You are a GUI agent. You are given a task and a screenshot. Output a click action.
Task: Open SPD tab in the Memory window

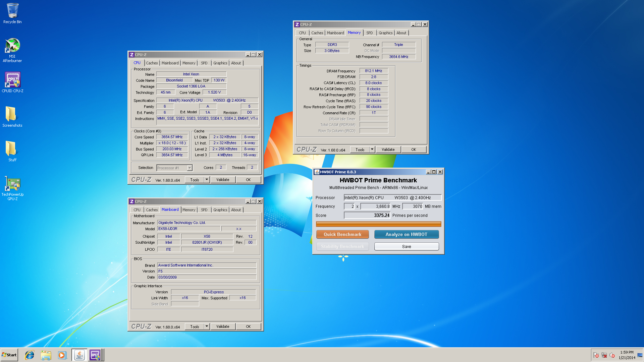coord(369,33)
